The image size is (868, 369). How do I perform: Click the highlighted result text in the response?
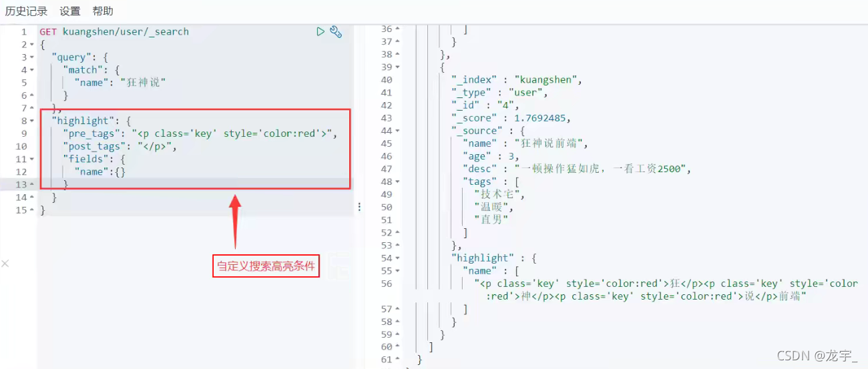point(666,290)
